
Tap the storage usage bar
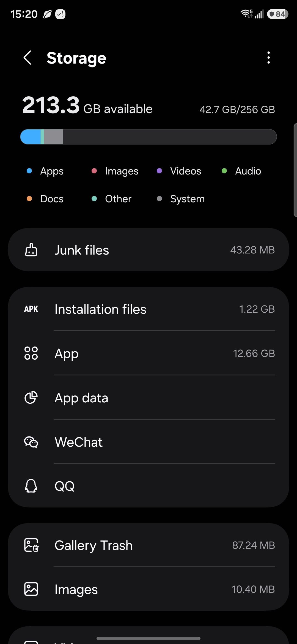(148, 137)
